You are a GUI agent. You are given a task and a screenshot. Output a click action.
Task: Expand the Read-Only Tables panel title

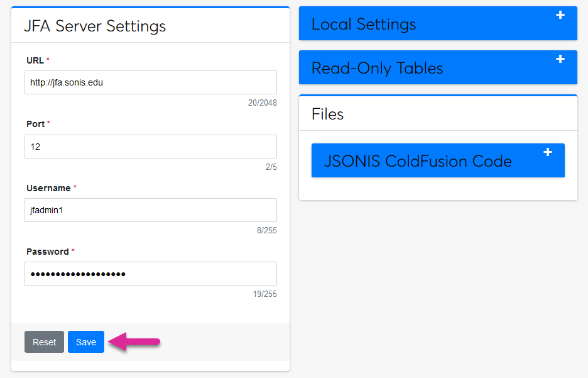(x=377, y=69)
